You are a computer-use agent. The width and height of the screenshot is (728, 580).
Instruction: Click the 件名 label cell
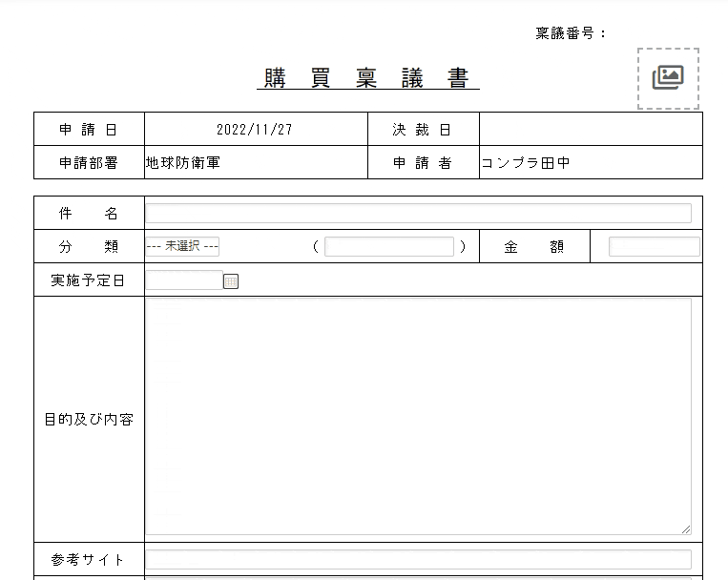[89, 213]
